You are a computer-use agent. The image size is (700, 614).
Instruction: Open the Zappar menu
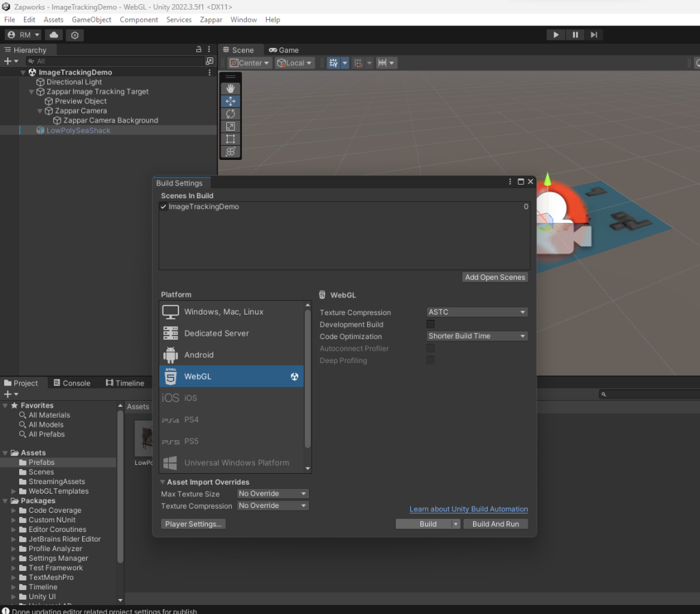tap(211, 20)
